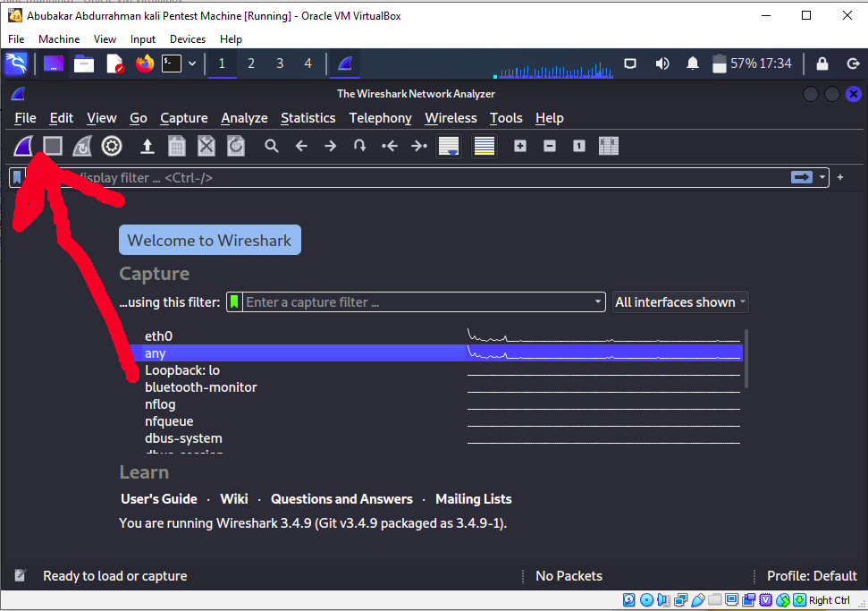
Task: Click Welcome to Wireshark banner
Action: pyautogui.click(x=210, y=240)
